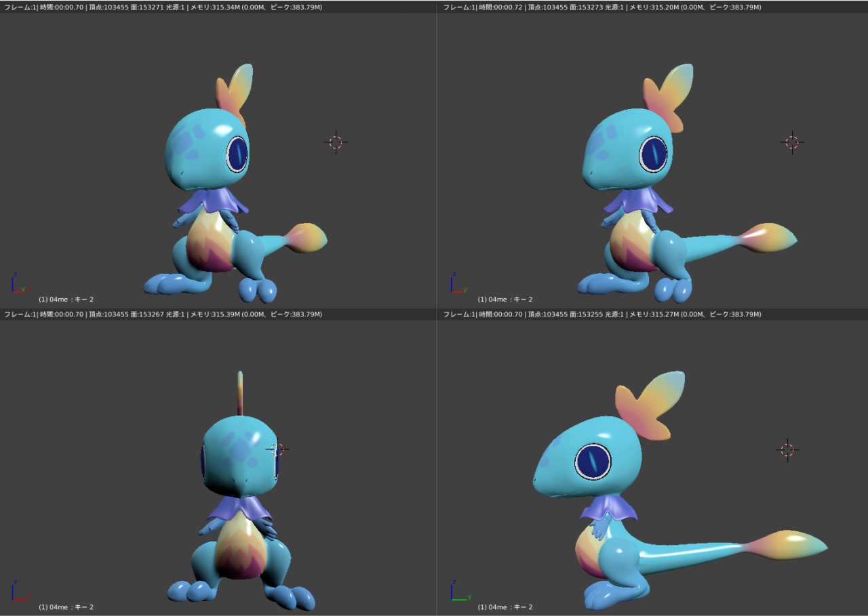Image resolution: width=868 pixels, height=616 pixels.
Task: Click the 3D cursor in the 面:153273 viewport
Action: [792, 142]
